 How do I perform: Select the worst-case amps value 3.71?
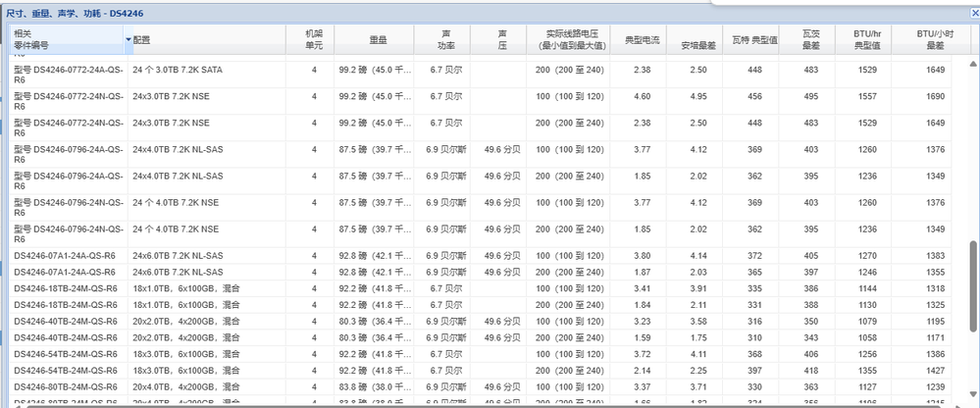click(x=698, y=386)
